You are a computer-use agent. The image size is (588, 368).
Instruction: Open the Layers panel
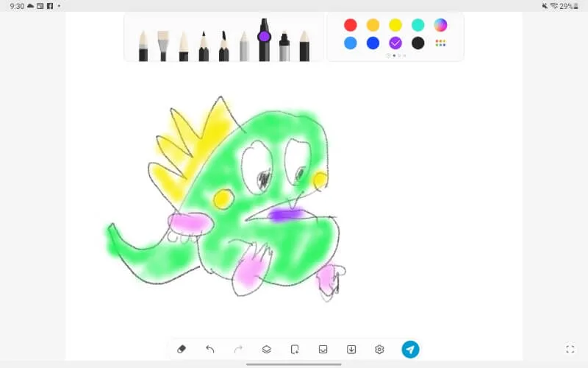point(266,349)
